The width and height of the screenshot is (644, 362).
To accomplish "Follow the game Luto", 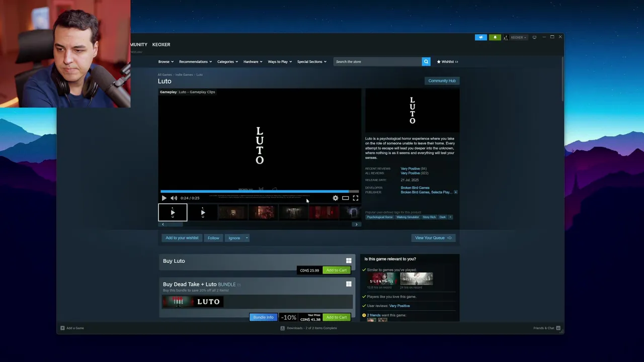I will 213,238.
